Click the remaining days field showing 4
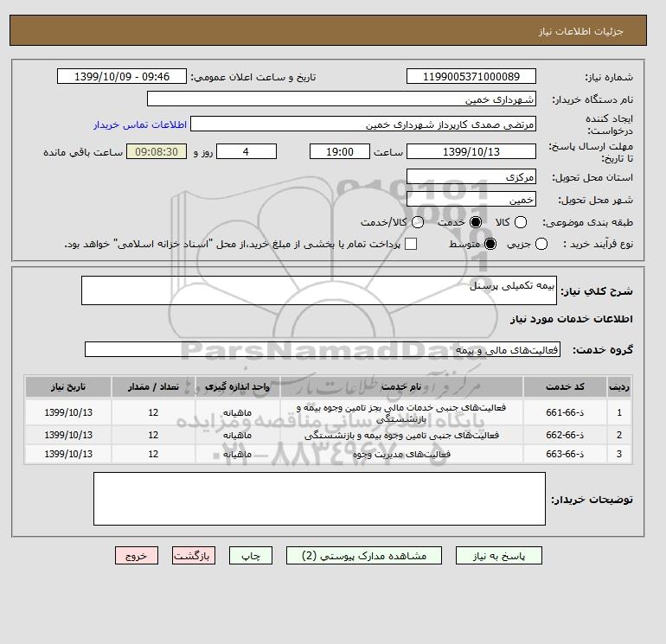 click(x=247, y=151)
